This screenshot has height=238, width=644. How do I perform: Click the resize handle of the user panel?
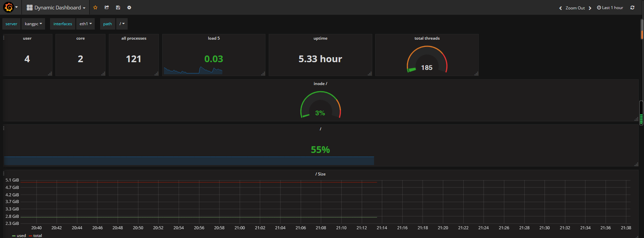pyautogui.click(x=50, y=74)
